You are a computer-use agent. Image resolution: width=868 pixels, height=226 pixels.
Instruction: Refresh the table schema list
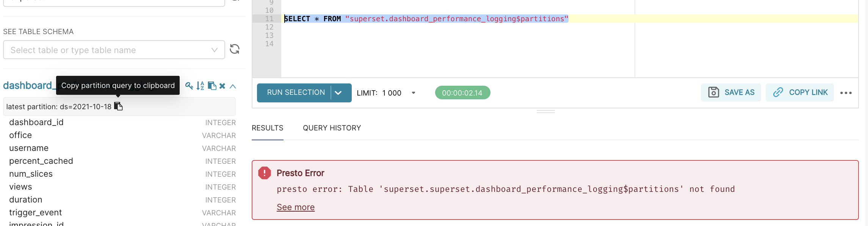[x=235, y=49]
